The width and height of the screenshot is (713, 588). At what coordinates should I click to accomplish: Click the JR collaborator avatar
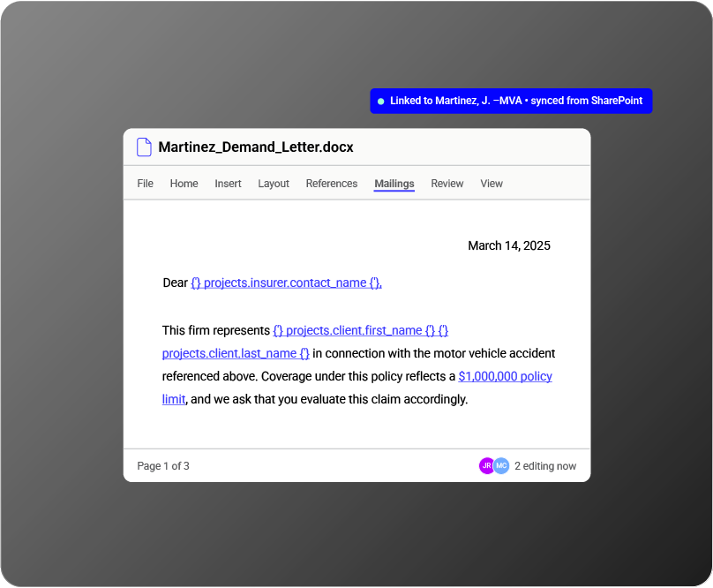pyautogui.click(x=486, y=465)
